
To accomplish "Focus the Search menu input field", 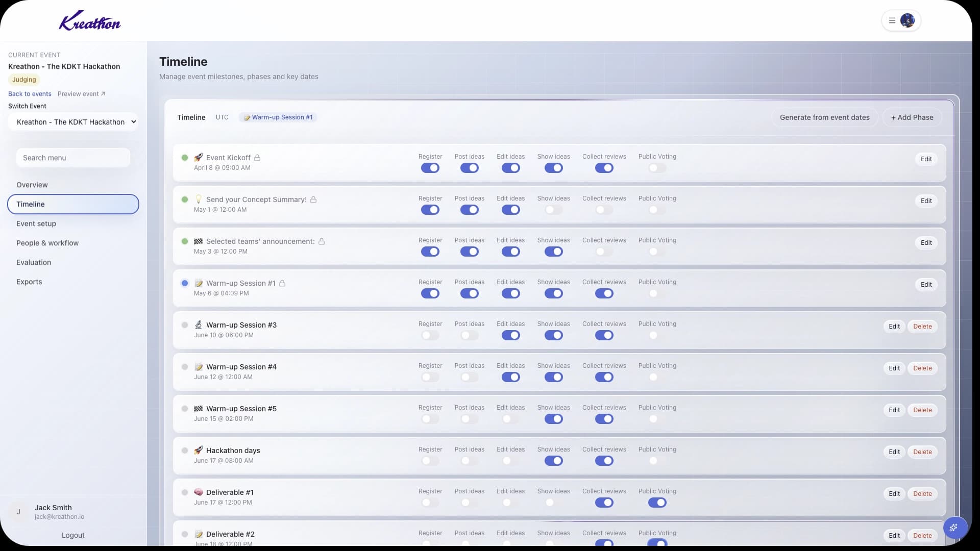I will 73,158.
